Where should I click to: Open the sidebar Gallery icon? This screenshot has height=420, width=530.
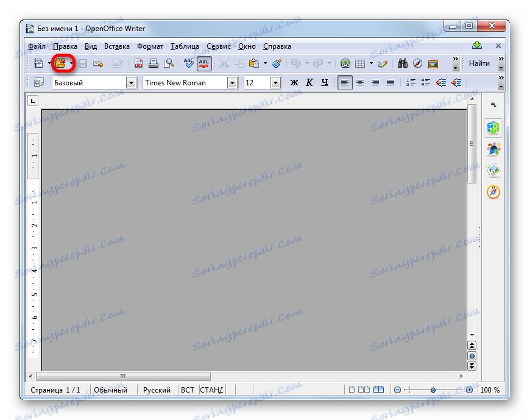click(493, 171)
